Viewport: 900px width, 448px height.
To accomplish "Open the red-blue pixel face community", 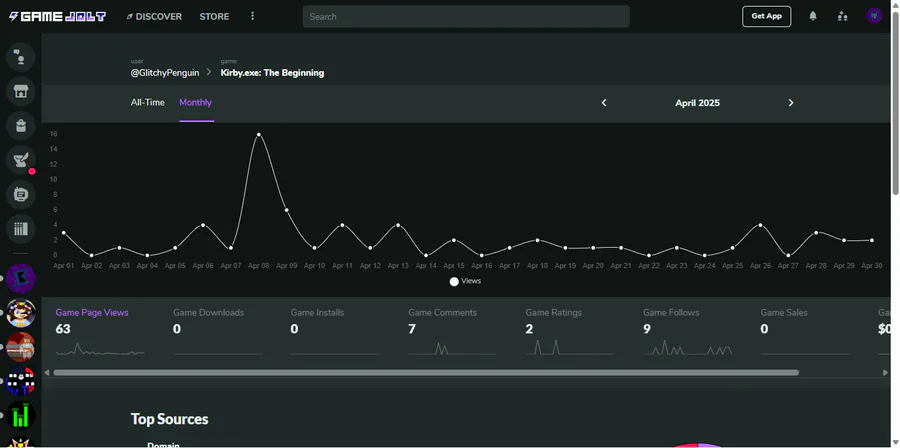I will click(21, 381).
